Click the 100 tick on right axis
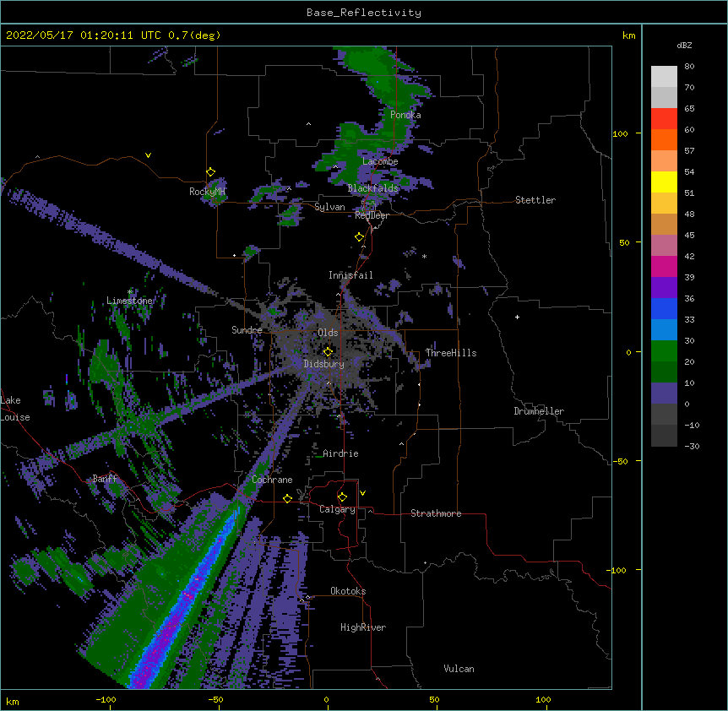Image resolution: width=728 pixels, height=711 pixels. pyautogui.click(x=620, y=133)
